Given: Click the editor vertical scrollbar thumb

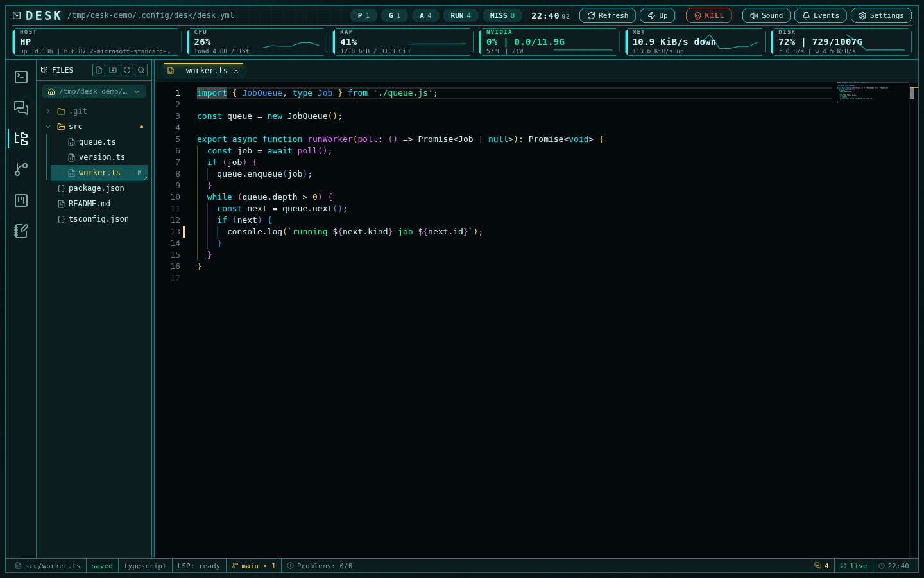Looking at the screenshot, I should tap(912, 93).
